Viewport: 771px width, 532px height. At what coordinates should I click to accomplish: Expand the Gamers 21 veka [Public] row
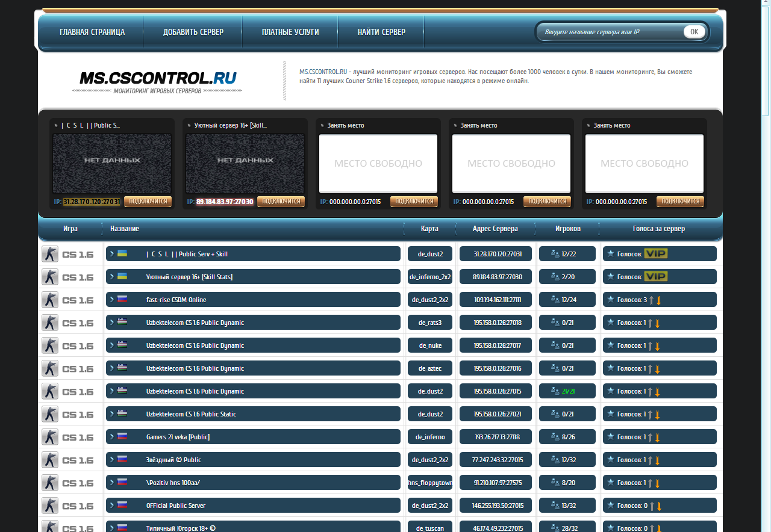[x=112, y=437]
